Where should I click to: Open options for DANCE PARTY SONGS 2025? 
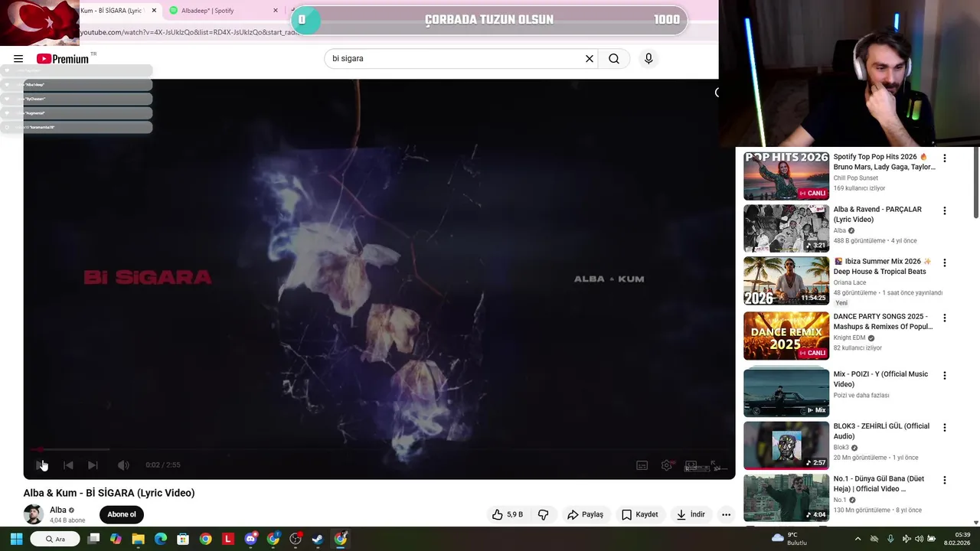pyautogui.click(x=945, y=318)
